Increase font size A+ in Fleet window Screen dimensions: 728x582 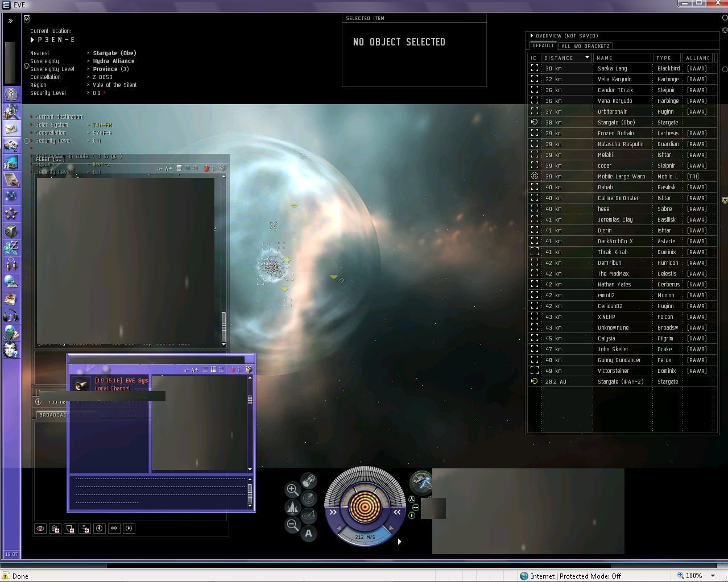tap(168, 169)
